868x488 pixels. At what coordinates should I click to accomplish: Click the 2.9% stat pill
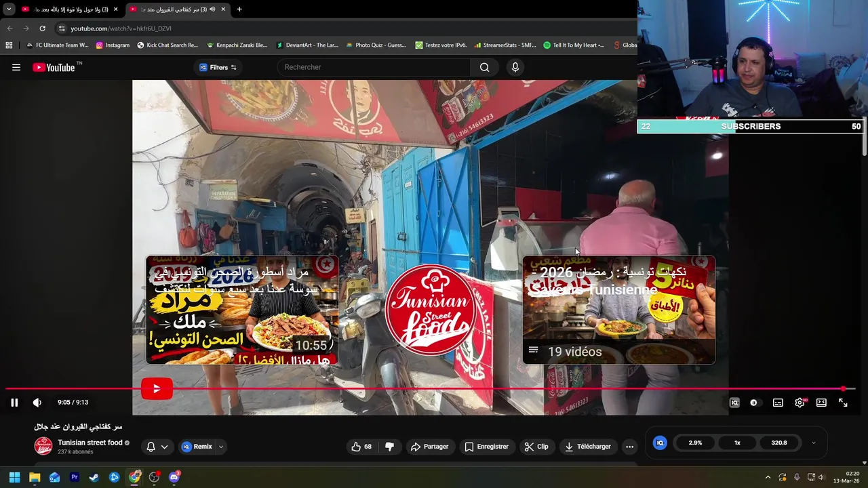click(x=695, y=443)
